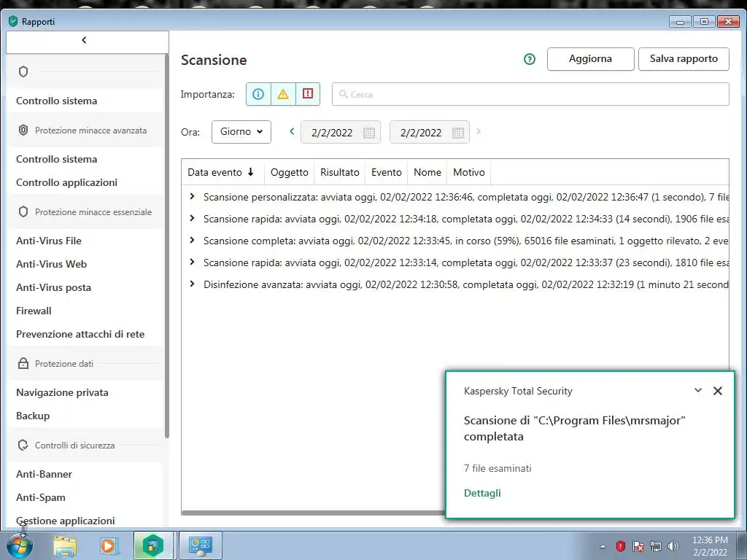Click the Kaspersky red tray icon
747x560 pixels.
pos(620,546)
